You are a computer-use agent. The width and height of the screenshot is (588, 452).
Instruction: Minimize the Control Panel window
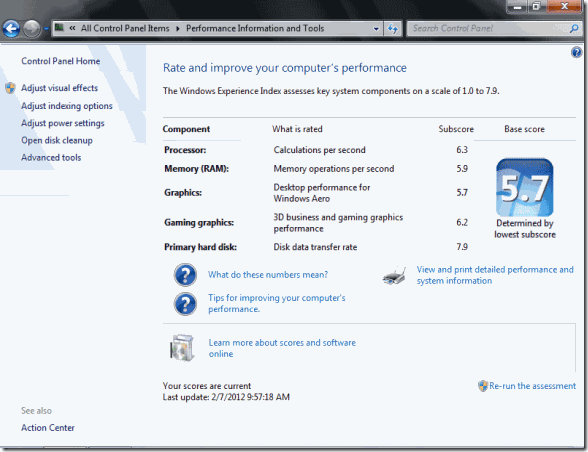(x=517, y=6)
